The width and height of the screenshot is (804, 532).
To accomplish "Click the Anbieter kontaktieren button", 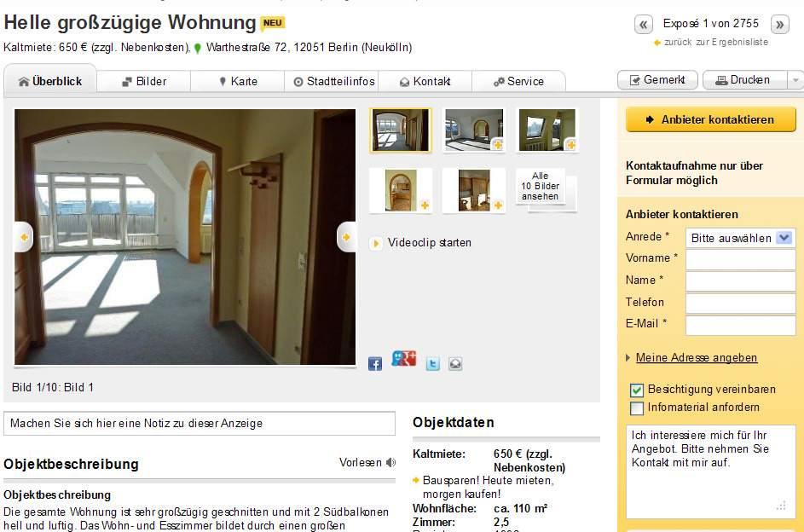I will coord(711,119).
